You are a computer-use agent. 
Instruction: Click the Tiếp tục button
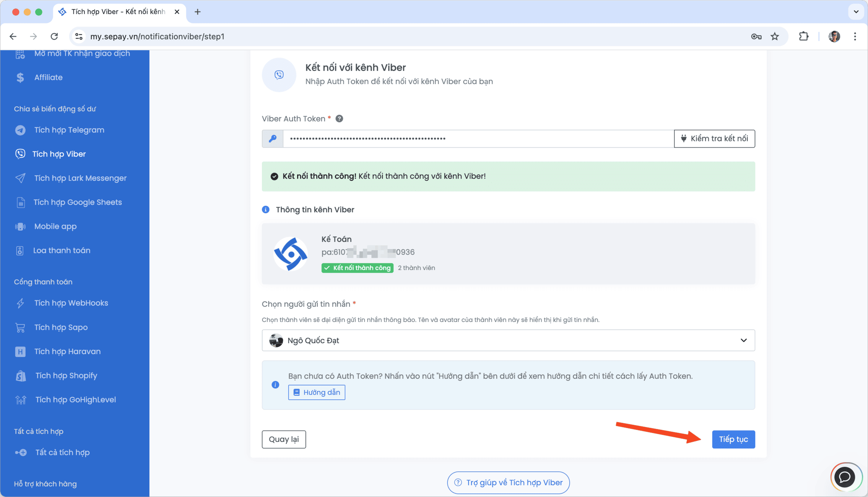coord(733,439)
